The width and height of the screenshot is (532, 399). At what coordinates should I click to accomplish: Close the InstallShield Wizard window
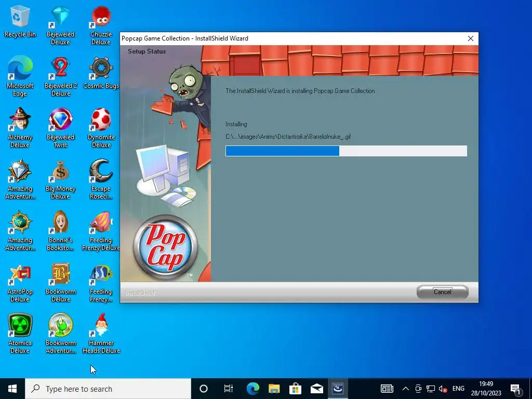pyautogui.click(x=471, y=38)
